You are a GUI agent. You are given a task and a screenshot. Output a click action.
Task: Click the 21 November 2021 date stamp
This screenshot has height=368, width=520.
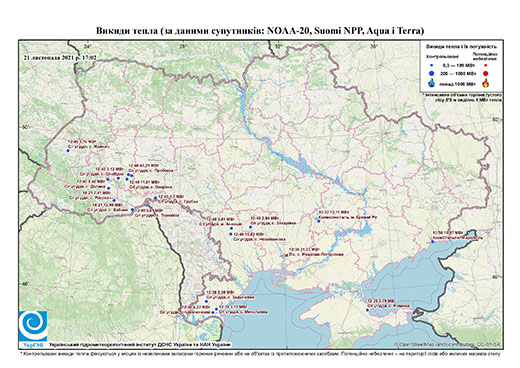(x=60, y=57)
